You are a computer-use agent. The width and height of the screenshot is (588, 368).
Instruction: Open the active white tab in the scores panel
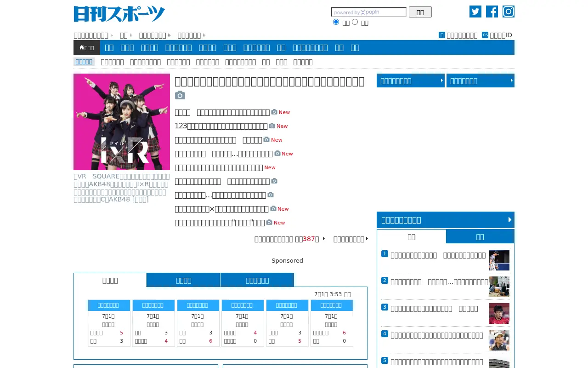[110, 280]
